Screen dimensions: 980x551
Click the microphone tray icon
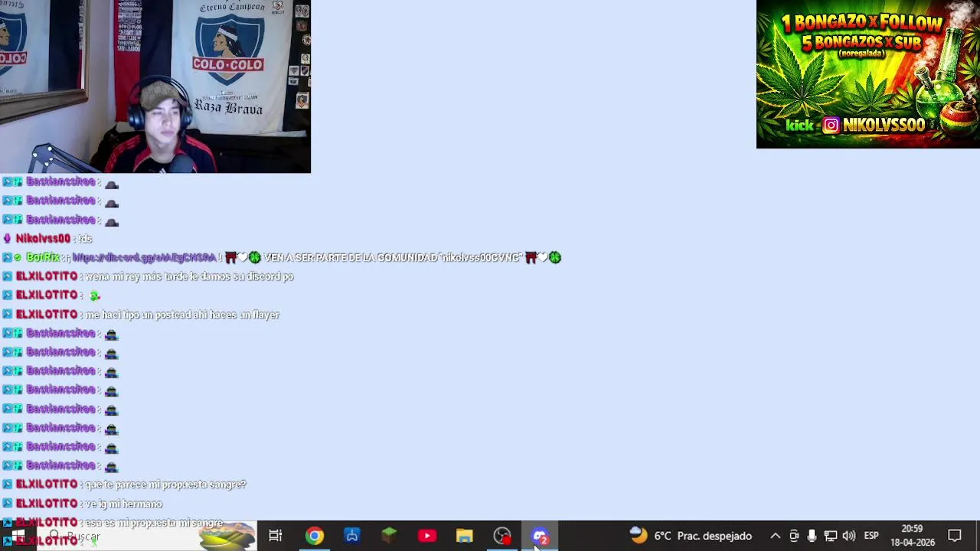tap(812, 536)
